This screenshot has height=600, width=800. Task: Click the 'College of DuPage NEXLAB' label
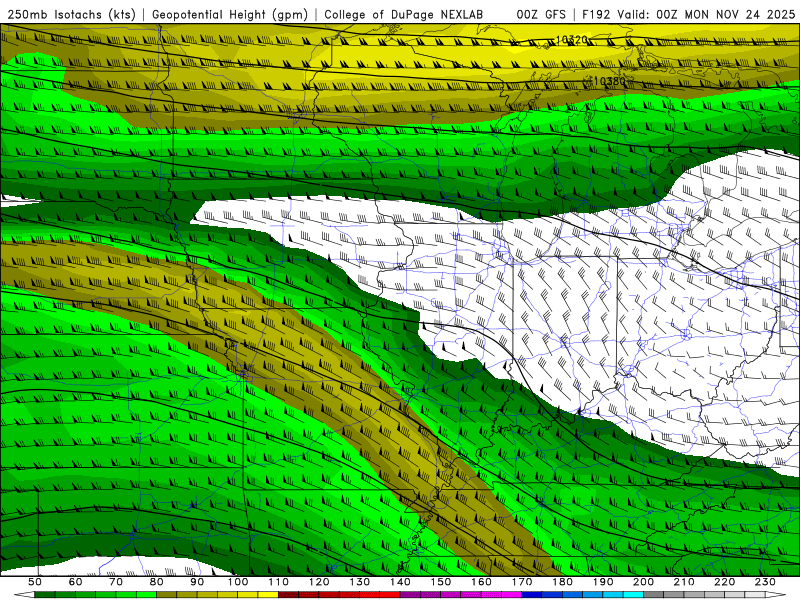tap(403, 15)
